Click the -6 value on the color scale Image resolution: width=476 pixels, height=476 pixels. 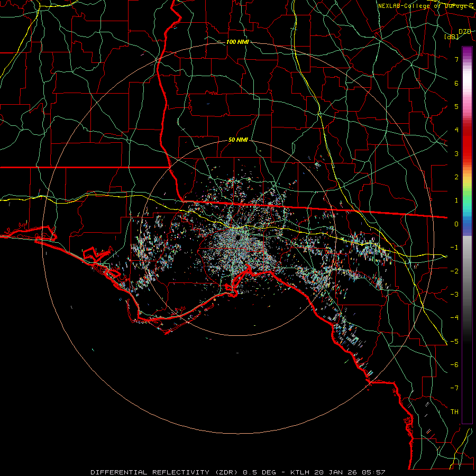click(x=454, y=365)
